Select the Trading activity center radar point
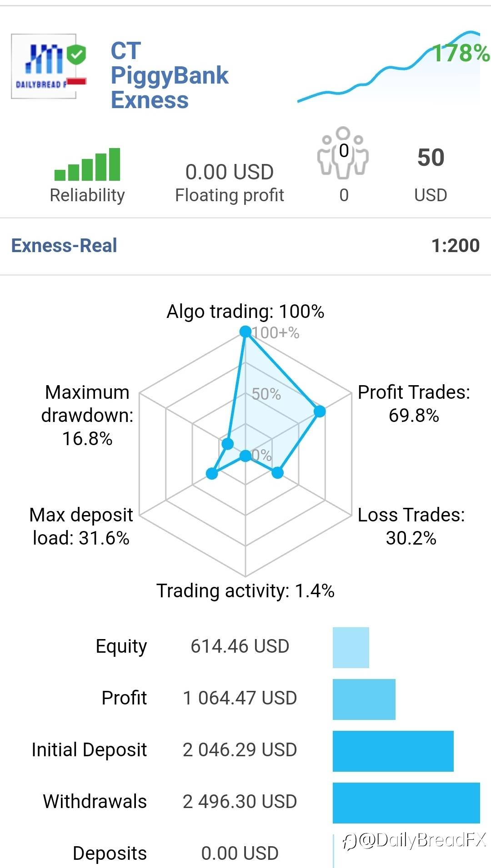 pos(245,456)
